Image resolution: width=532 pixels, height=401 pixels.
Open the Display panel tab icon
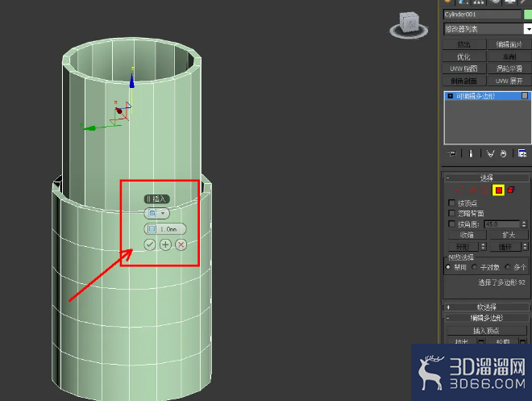click(510, 2)
